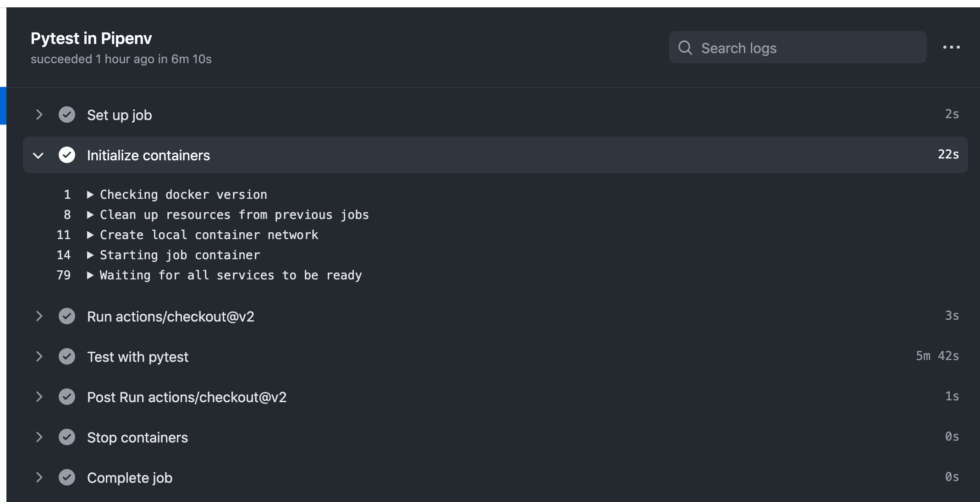Click the check icon beside Stop containers
Image resolution: width=980 pixels, height=502 pixels.
[67, 437]
